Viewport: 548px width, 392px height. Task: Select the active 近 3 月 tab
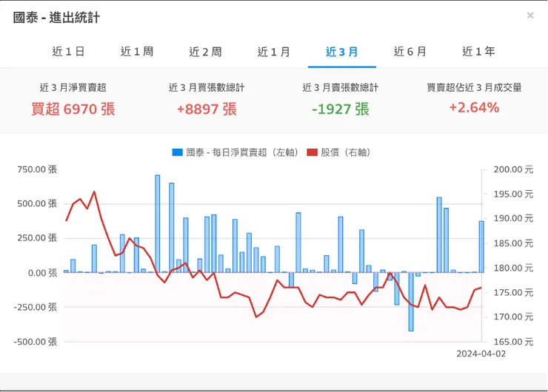[x=342, y=52]
